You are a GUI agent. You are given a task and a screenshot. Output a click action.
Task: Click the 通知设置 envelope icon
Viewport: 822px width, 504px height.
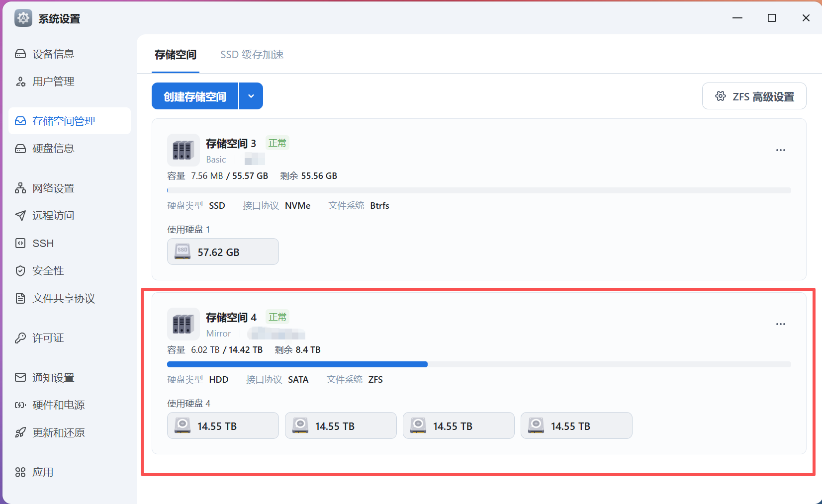(20, 378)
